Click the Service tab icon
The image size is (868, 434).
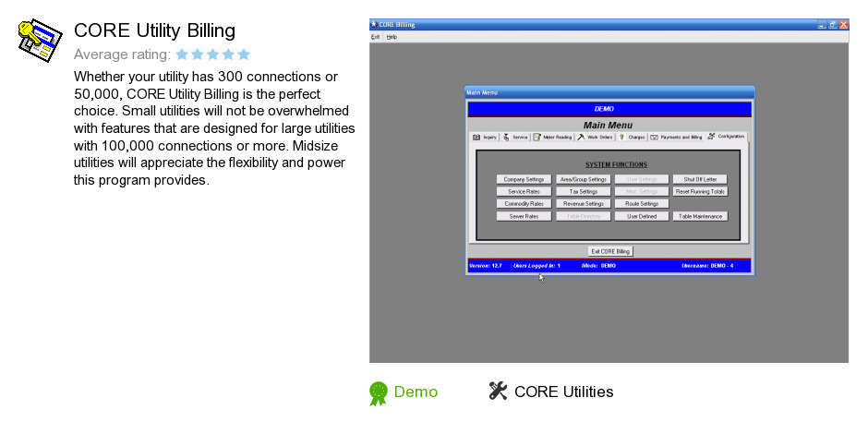506,137
